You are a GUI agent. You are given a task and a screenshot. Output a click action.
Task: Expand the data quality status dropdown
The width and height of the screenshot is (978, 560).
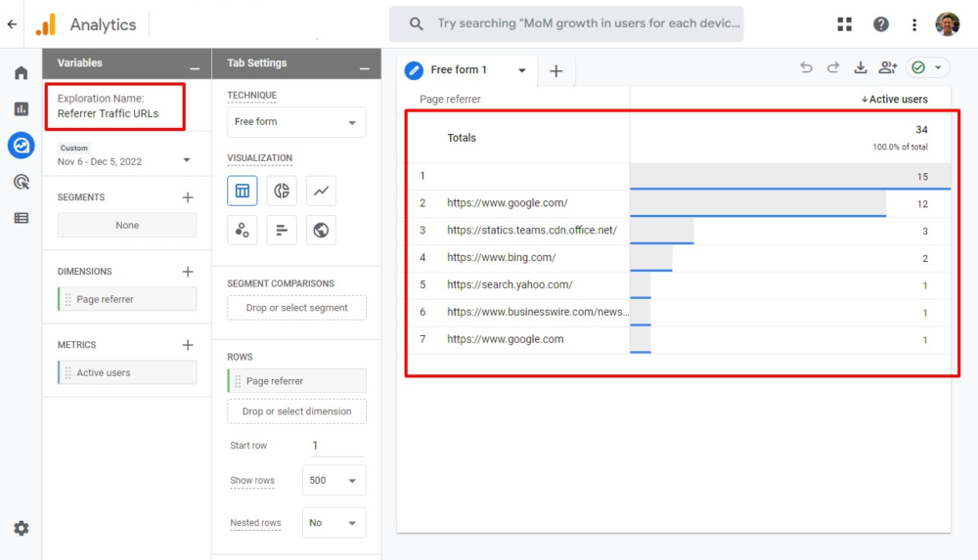[x=938, y=67]
